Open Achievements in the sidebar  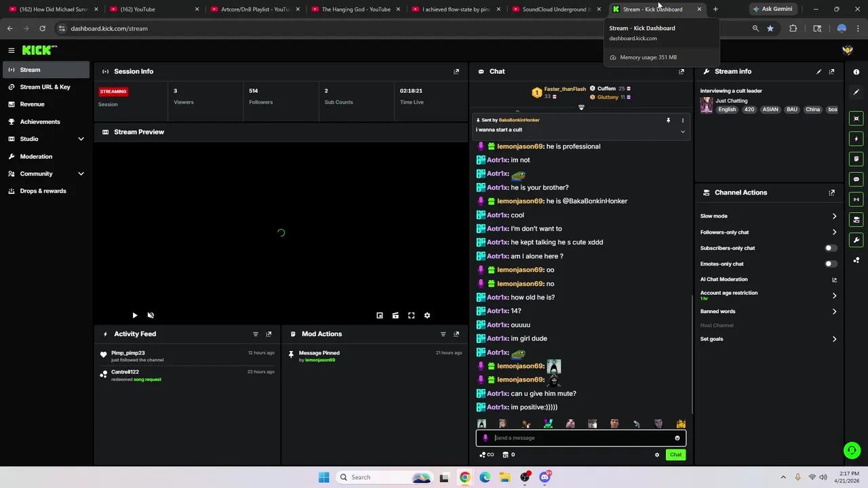tap(45, 121)
